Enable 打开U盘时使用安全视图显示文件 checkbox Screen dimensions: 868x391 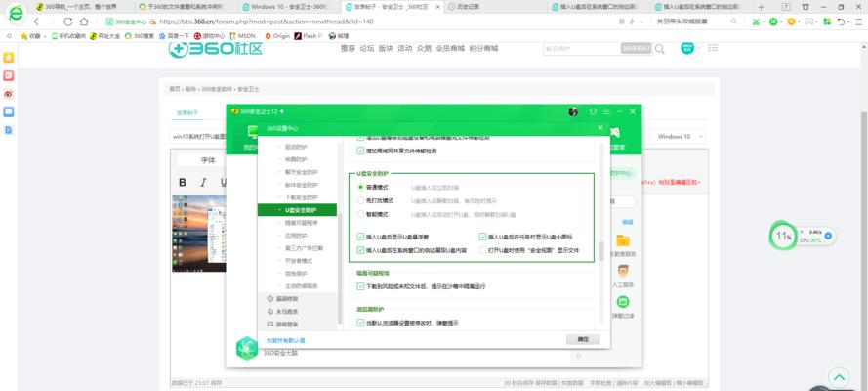tap(482, 250)
